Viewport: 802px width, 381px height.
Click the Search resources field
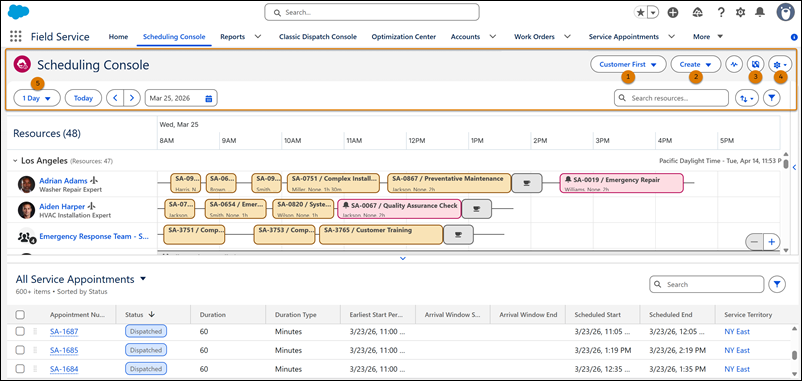click(671, 98)
